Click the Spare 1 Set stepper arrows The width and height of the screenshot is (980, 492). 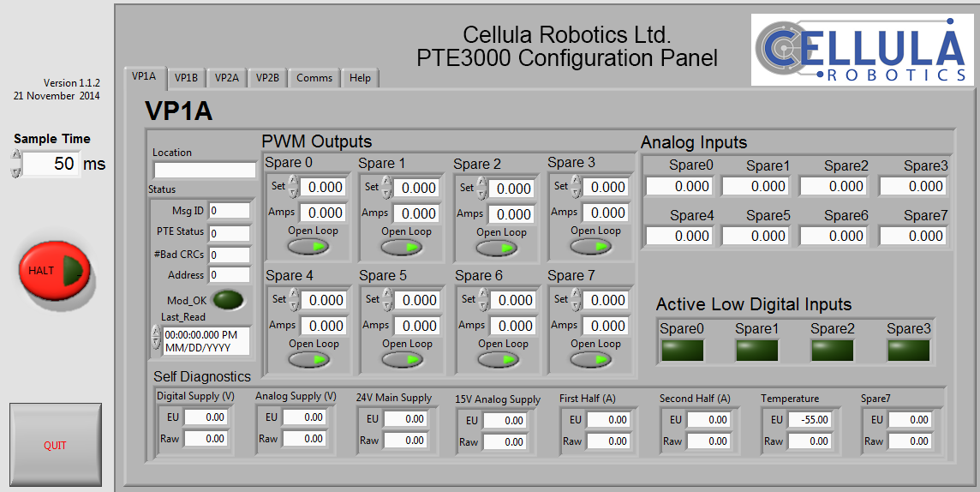click(x=387, y=188)
